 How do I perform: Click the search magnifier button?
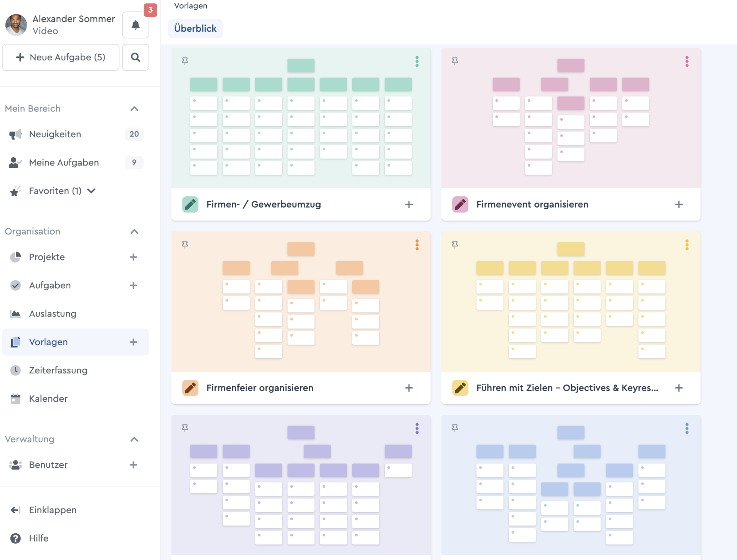click(135, 57)
